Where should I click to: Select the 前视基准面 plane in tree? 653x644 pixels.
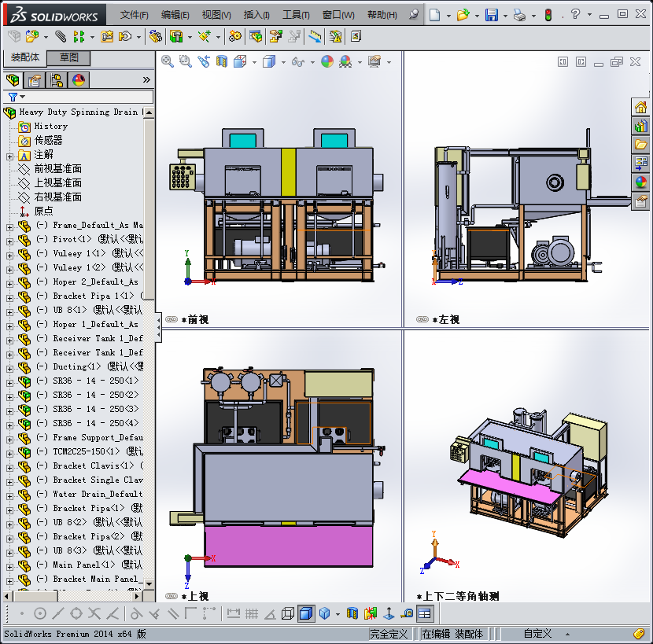(x=57, y=168)
